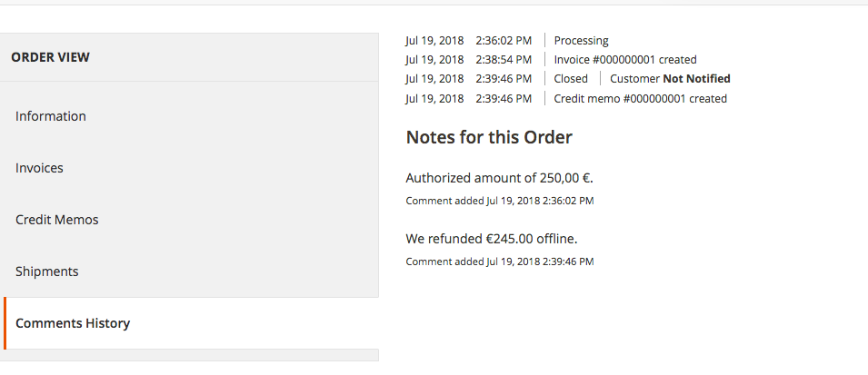
Task: Select the Credit memo #000000001 created entry
Action: (x=640, y=98)
